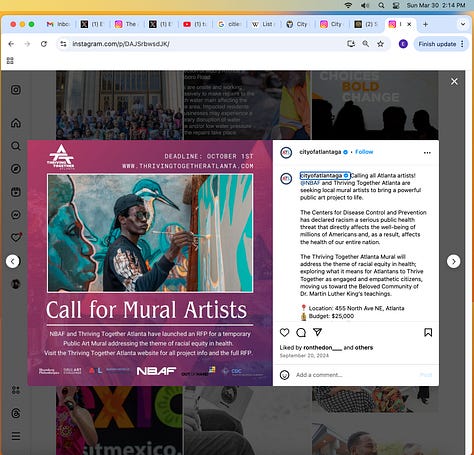Open Chrome three-dot menu
The width and height of the screenshot is (474, 455).
pyautogui.click(x=462, y=44)
